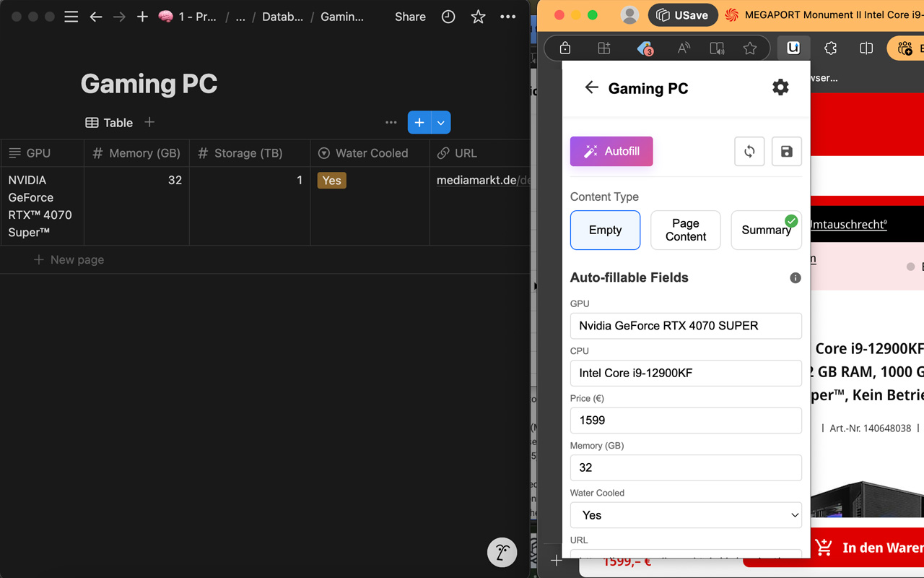Open page history clock icon in Notion
Screen dimensions: 924x578
click(448, 17)
